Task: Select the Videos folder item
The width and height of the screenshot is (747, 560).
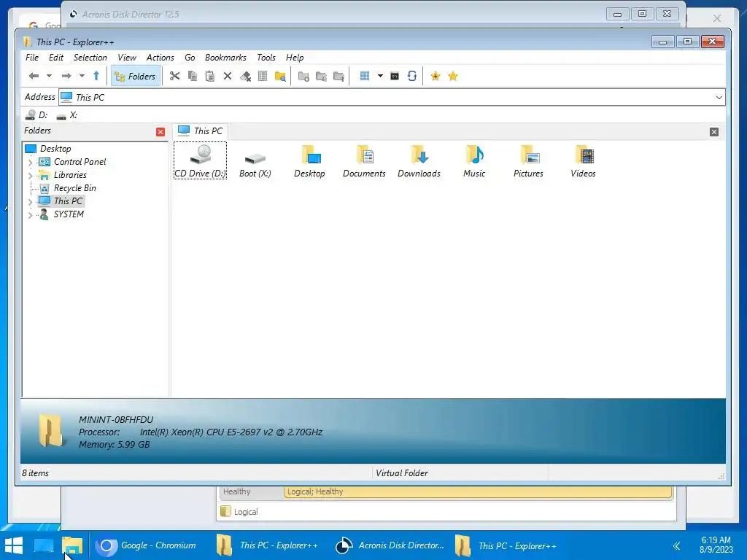Action: pos(583,161)
